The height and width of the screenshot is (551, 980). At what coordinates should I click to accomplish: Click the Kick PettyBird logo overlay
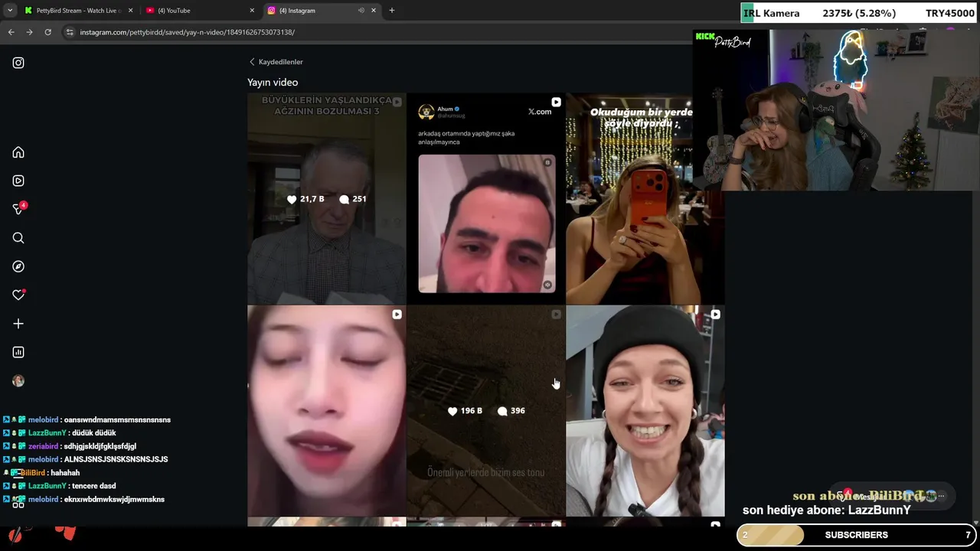(x=724, y=41)
